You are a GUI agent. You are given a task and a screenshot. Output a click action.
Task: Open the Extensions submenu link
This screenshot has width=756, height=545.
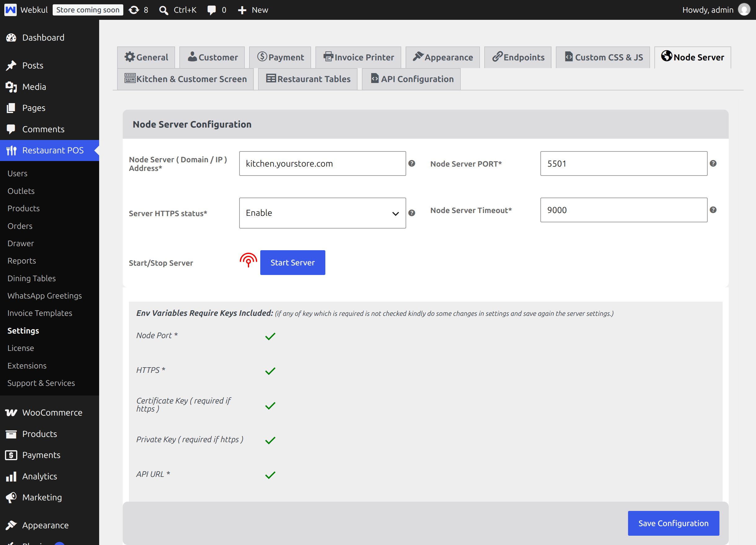click(27, 366)
